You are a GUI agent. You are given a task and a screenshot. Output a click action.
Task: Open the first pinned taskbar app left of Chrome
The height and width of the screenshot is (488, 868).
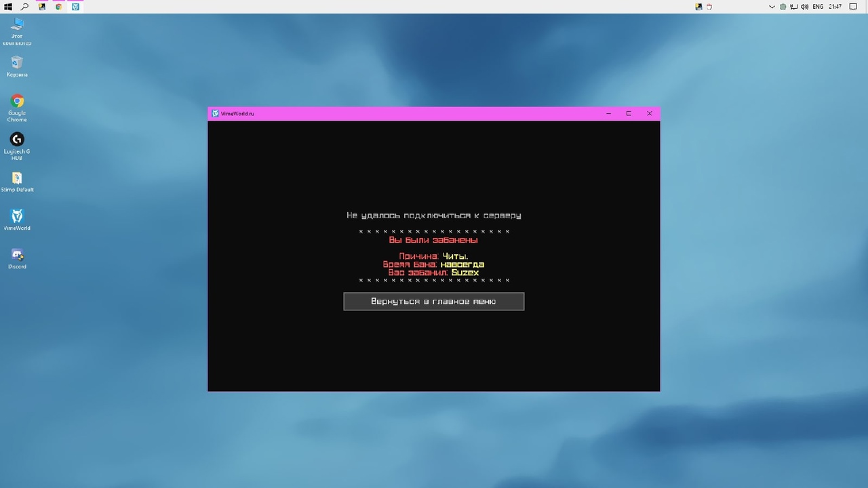42,7
